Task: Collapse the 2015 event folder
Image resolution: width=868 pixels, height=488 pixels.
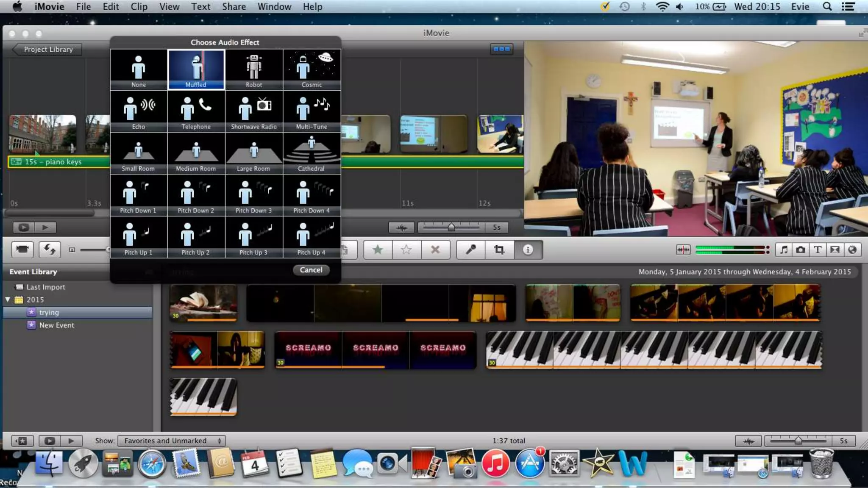Action: pos(8,299)
